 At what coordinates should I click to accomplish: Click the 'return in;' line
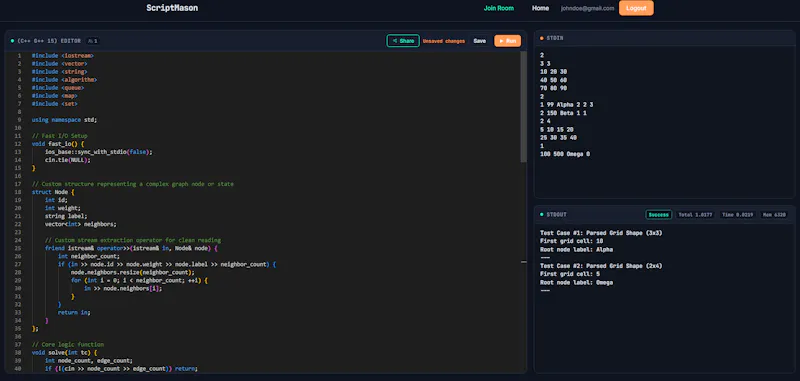[x=74, y=312]
